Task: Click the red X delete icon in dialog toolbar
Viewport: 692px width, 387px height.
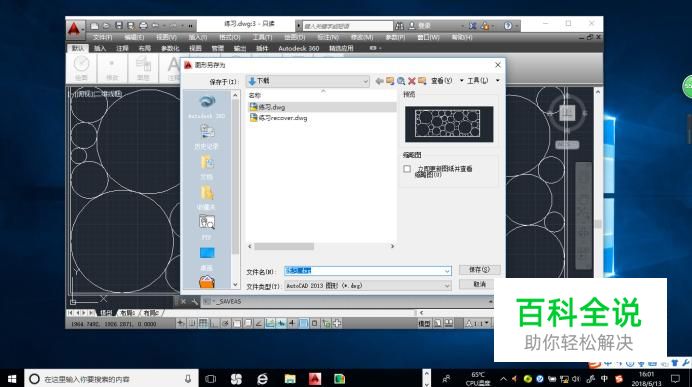Action: pyautogui.click(x=411, y=81)
